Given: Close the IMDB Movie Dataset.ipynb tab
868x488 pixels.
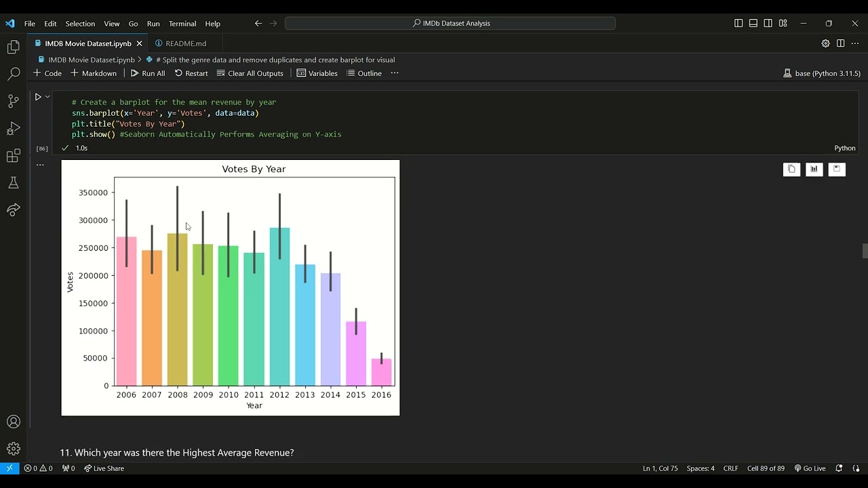Looking at the screenshot, I should [x=139, y=43].
